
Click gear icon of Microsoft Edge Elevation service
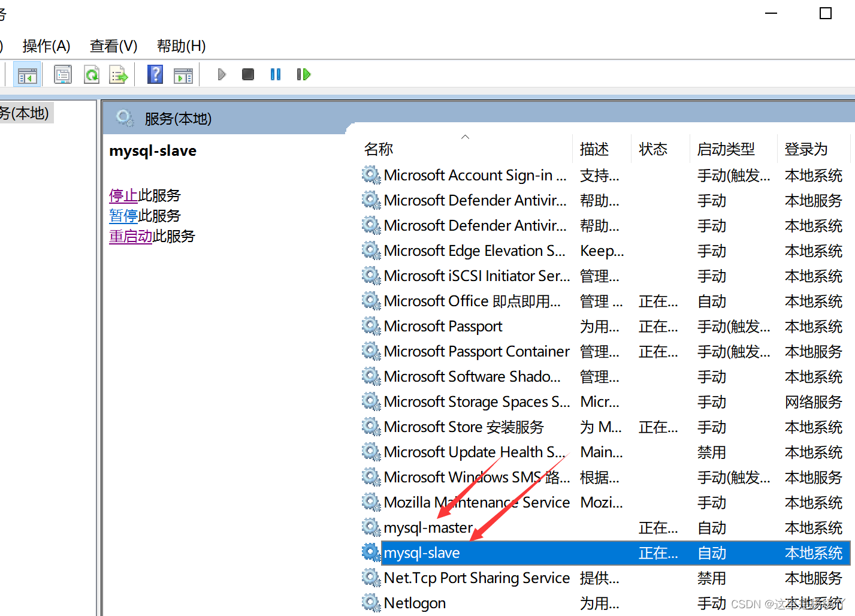tap(371, 250)
